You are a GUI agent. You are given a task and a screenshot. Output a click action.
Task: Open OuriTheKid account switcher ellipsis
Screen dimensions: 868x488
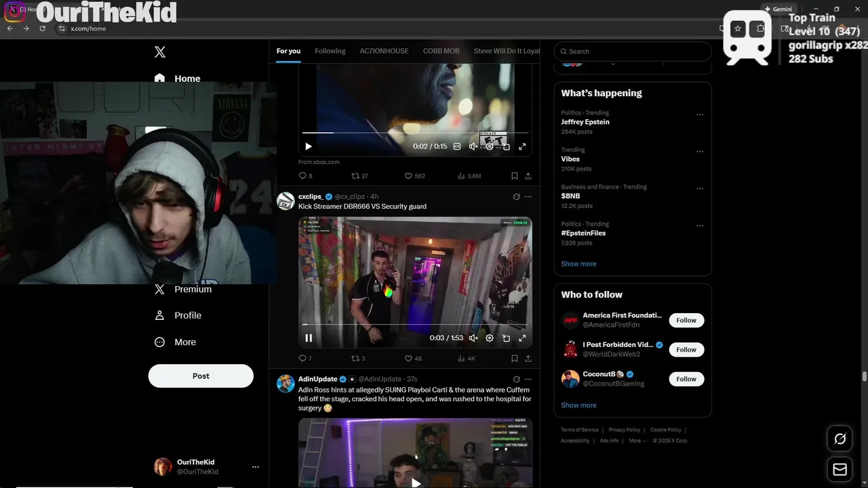point(256,467)
